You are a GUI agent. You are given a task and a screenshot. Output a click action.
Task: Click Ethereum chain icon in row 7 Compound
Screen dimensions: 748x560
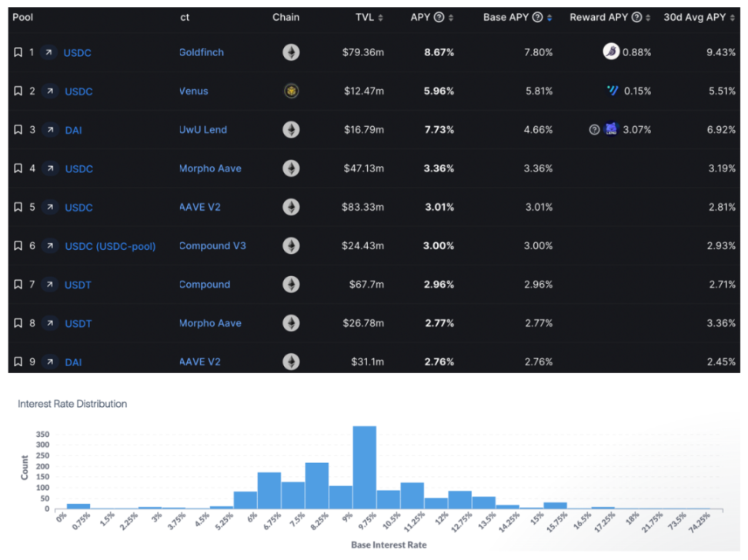pyautogui.click(x=291, y=285)
